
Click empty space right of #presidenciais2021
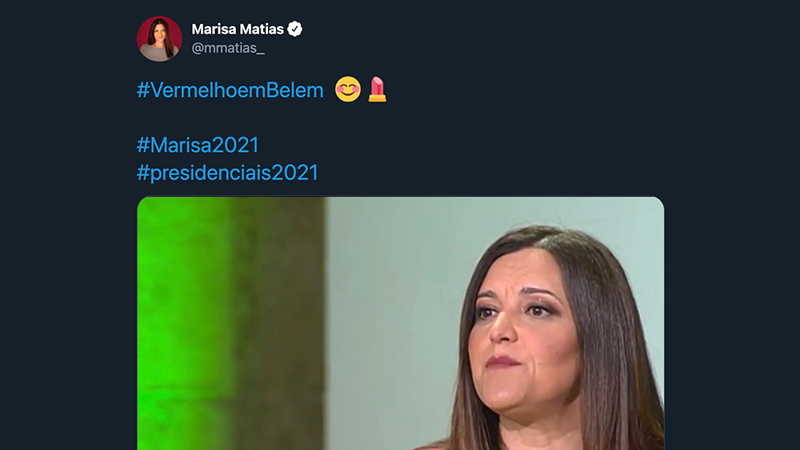tap(500, 172)
